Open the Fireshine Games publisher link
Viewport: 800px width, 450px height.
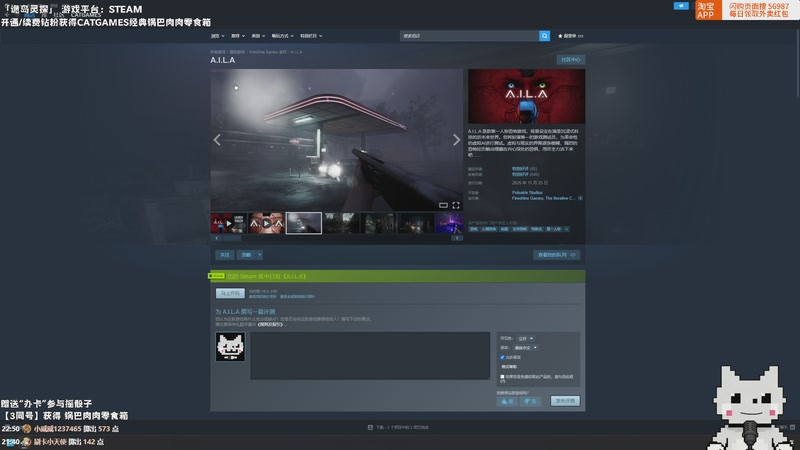tap(526, 198)
